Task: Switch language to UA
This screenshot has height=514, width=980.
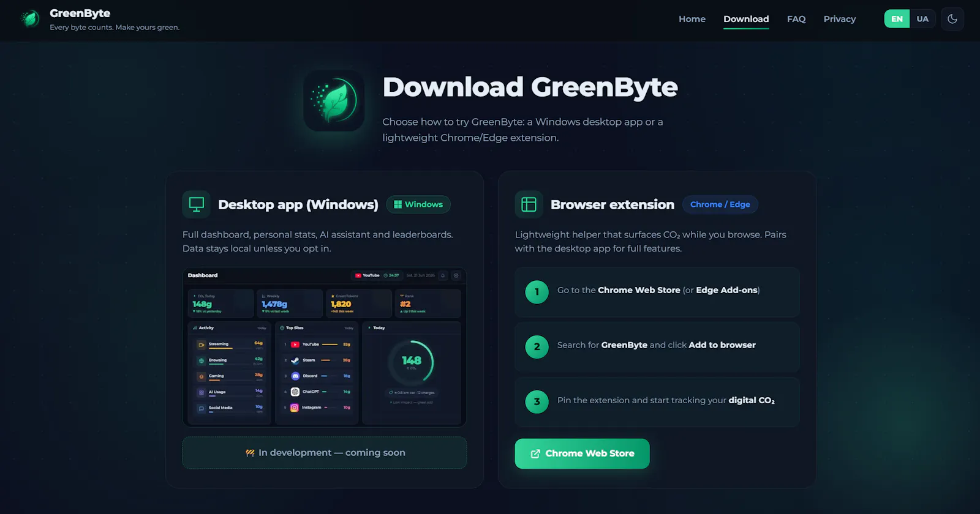Action: click(922, 19)
